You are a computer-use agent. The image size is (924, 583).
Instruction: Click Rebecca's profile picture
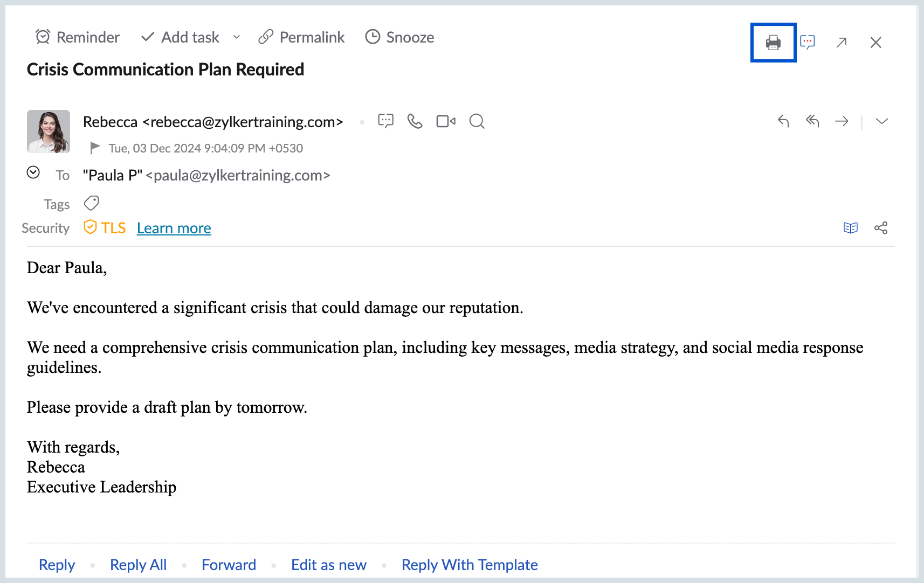49,131
